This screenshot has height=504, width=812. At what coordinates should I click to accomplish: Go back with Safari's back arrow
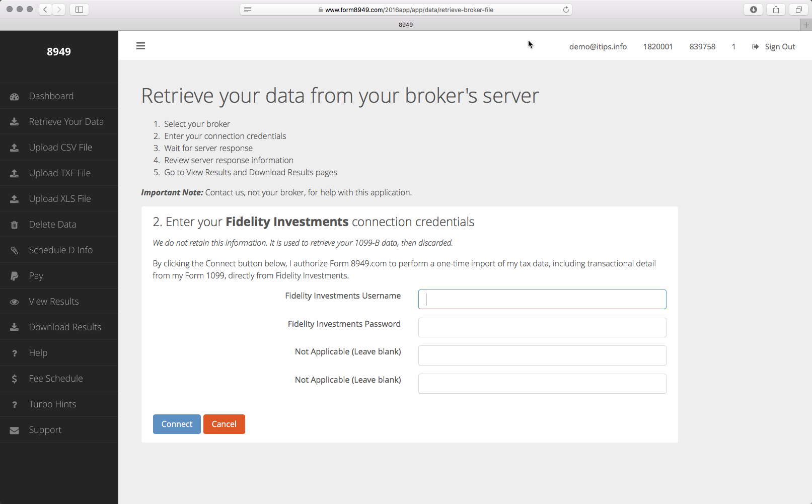(x=45, y=9)
